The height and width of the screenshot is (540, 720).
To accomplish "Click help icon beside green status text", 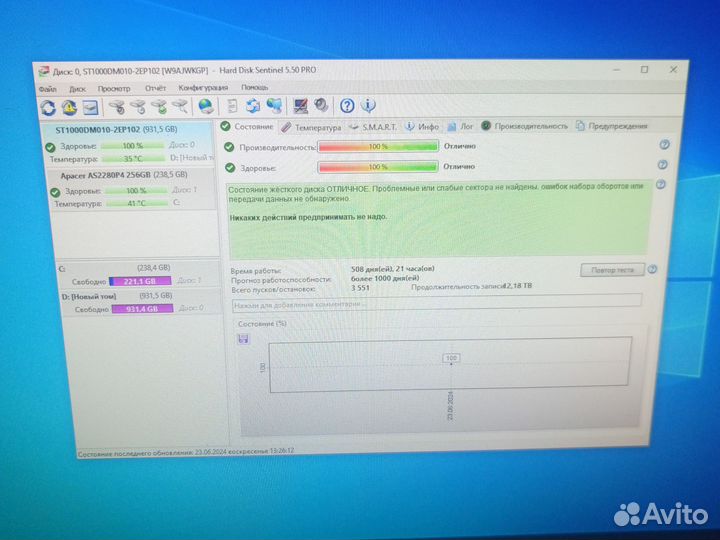I will pyautogui.click(x=660, y=185).
